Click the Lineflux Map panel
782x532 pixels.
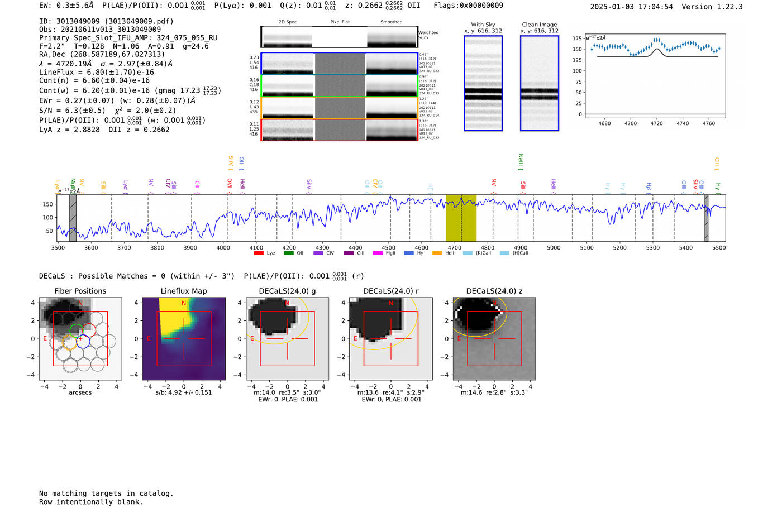pyautogui.click(x=184, y=338)
